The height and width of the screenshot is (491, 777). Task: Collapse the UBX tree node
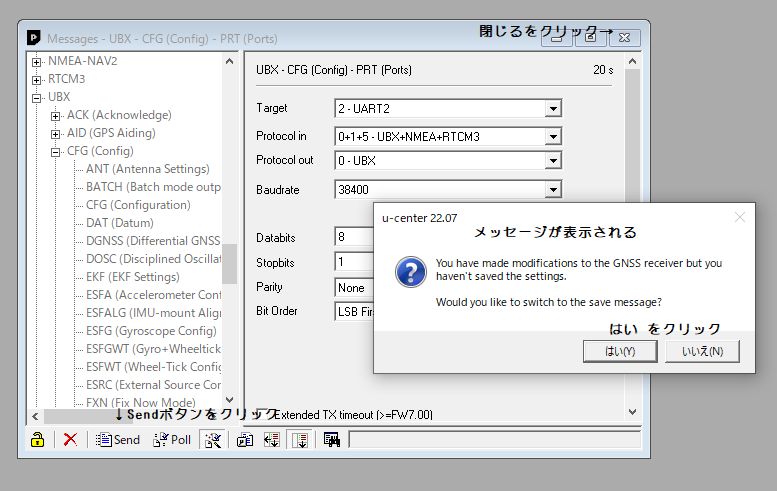click(36, 98)
